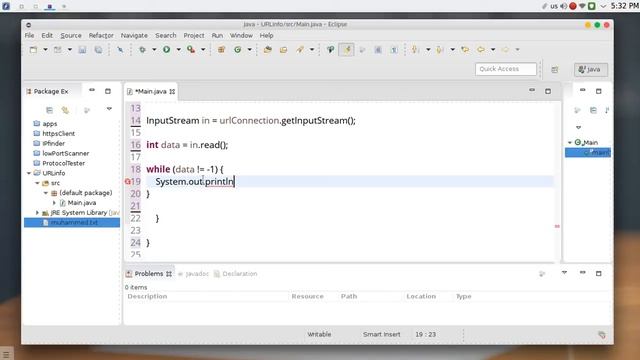Click the Next Annotation arrow icon

pyautogui.click(x=416, y=50)
